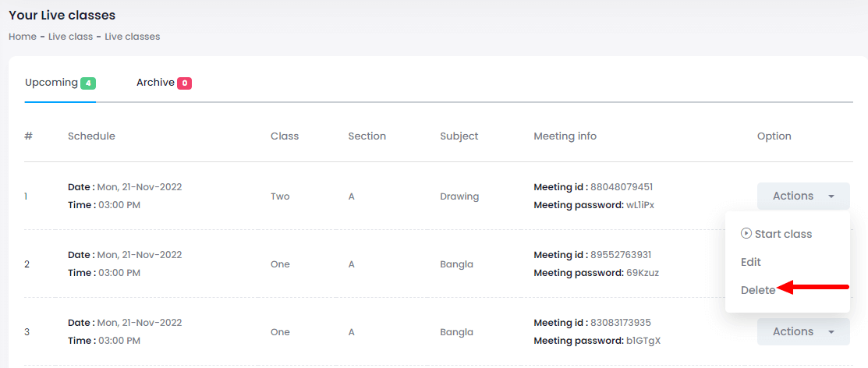The image size is (868, 368).
Task: Switch to the Upcoming tab
Action: coord(51,83)
